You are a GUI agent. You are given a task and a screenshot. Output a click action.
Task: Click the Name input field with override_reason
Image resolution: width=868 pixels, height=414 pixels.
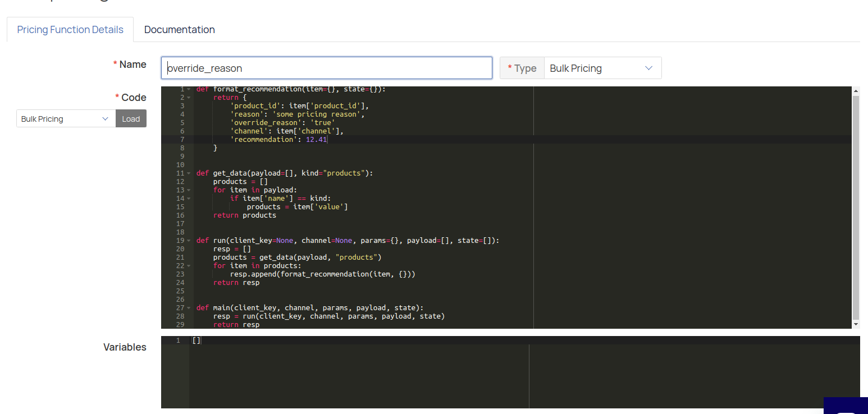pos(327,68)
